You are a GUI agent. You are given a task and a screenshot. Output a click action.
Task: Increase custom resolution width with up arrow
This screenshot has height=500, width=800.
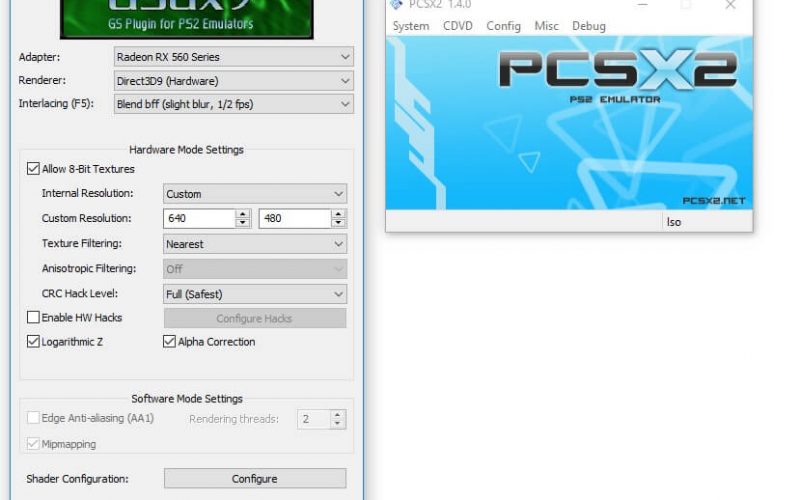click(x=243, y=214)
